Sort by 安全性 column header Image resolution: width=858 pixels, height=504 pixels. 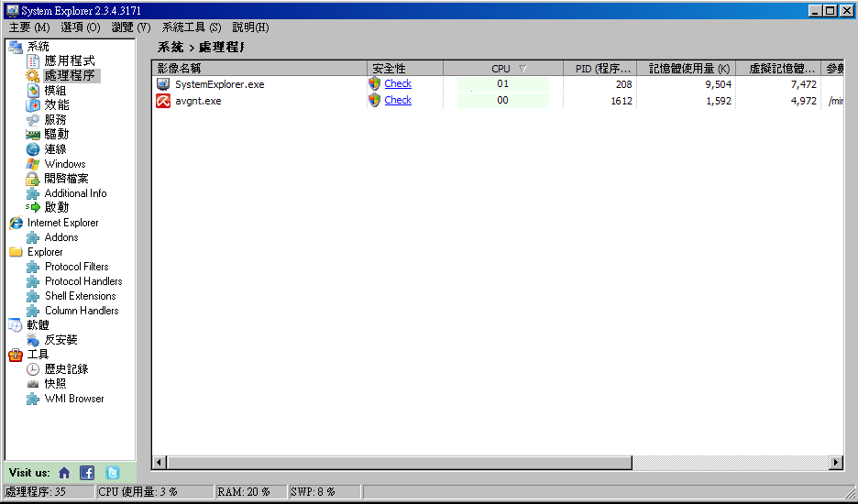(x=405, y=69)
